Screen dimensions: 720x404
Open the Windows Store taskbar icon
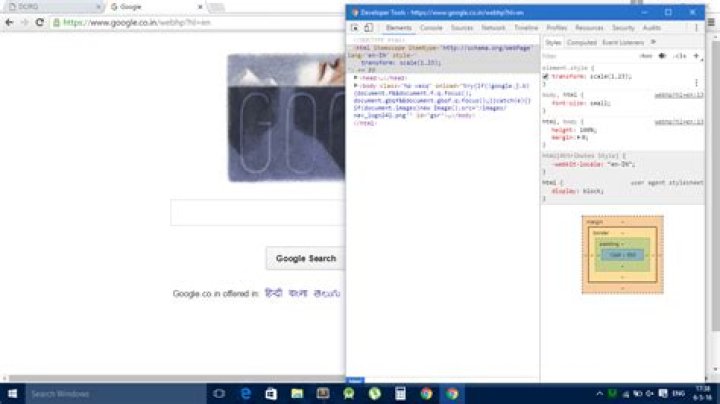271,394
